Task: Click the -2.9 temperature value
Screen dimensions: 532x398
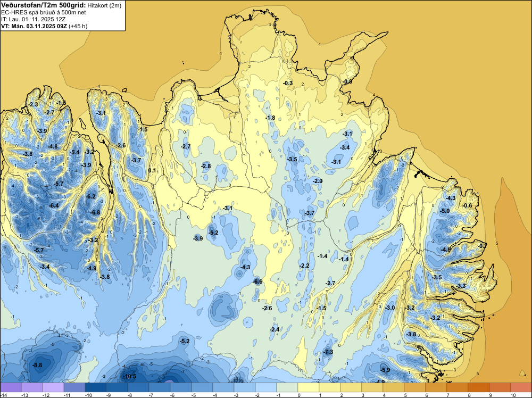Action: click(x=318, y=181)
